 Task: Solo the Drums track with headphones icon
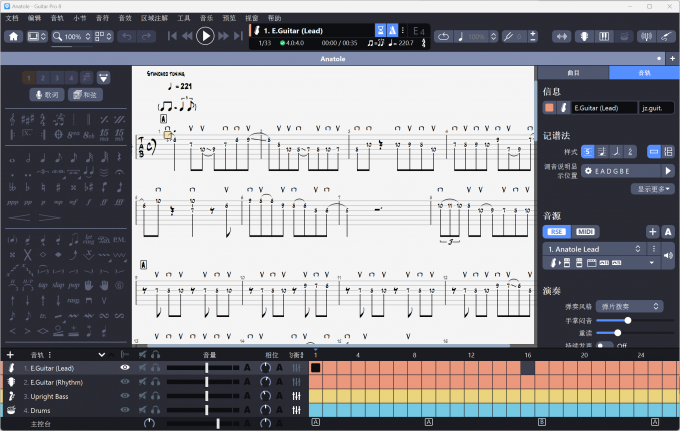tap(157, 410)
